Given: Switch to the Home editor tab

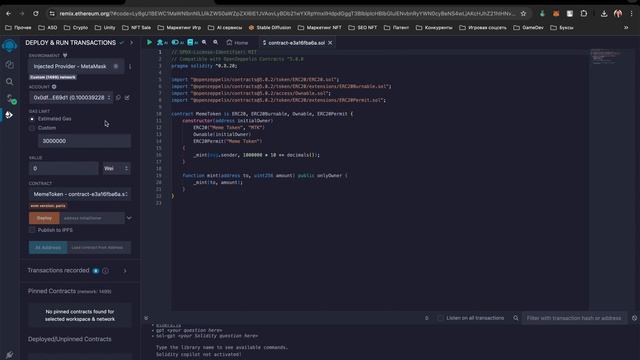Looking at the screenshot, I should point(237,42).
